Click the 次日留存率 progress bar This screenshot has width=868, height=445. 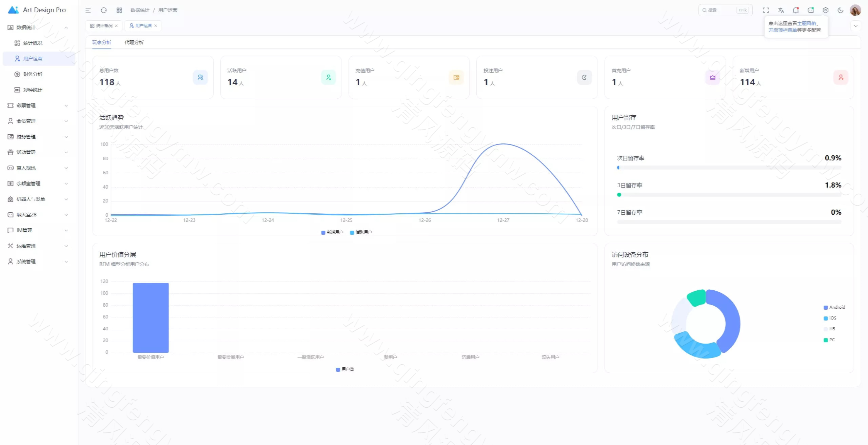(729, 168)
